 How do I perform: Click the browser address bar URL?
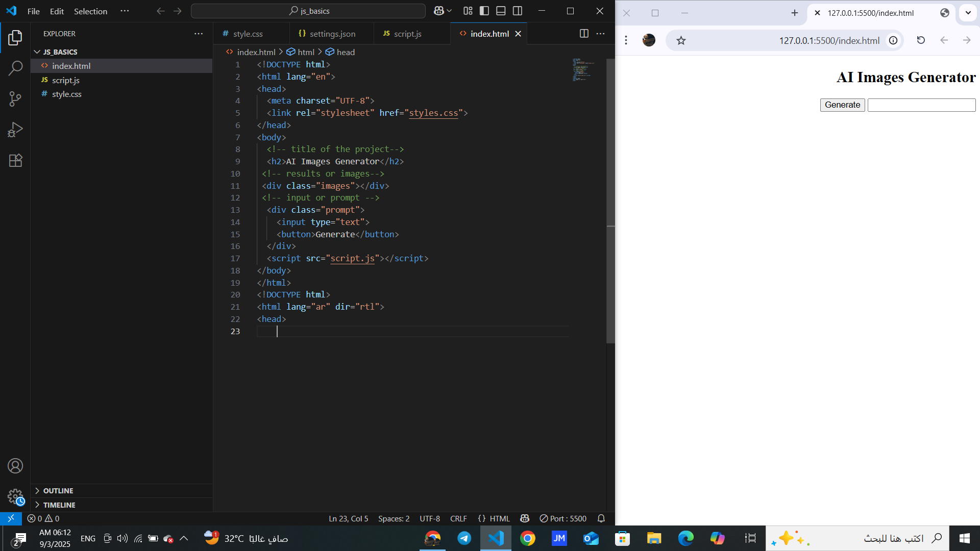829,40
